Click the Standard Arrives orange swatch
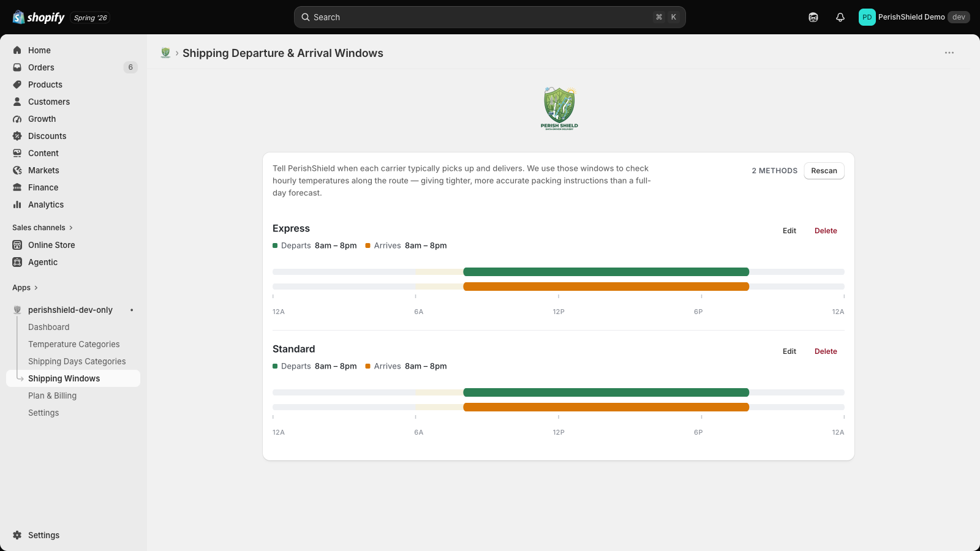The image size is (980, 551). coord(368,366)
